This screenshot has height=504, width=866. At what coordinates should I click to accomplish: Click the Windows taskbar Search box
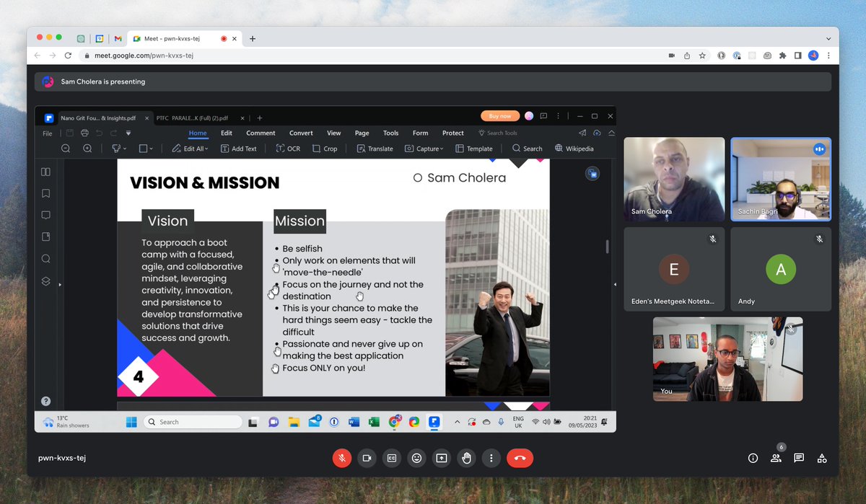click(193, 422)
